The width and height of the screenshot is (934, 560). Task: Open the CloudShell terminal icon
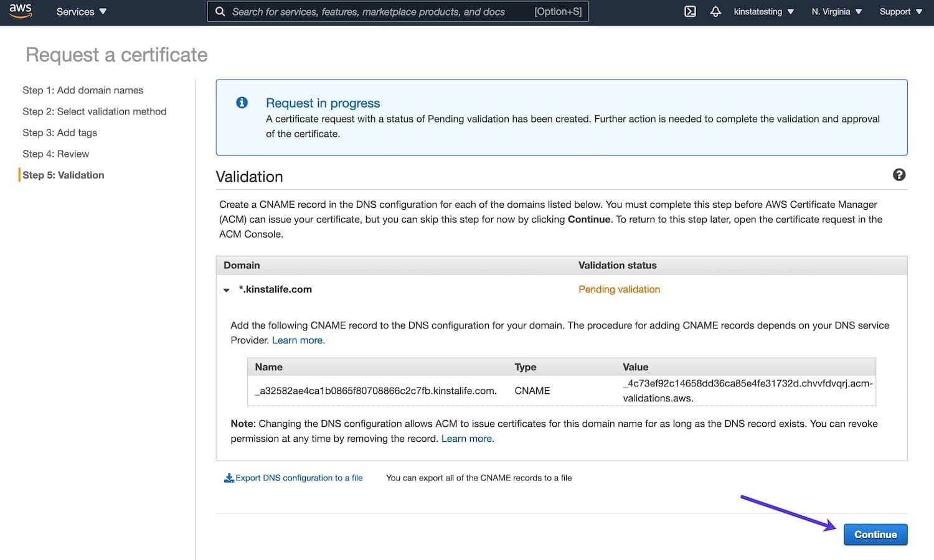pos(690,11)
